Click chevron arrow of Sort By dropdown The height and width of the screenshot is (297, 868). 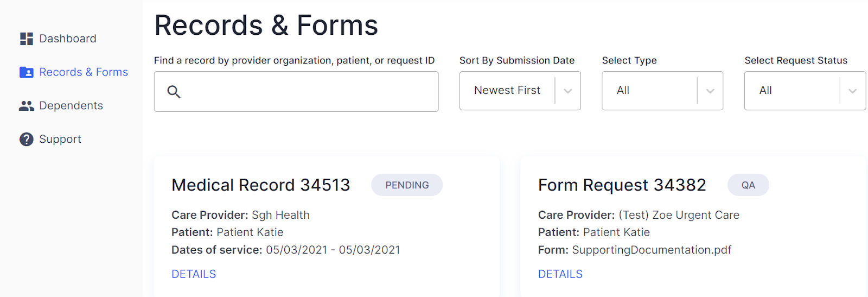[x=568, y=91]
